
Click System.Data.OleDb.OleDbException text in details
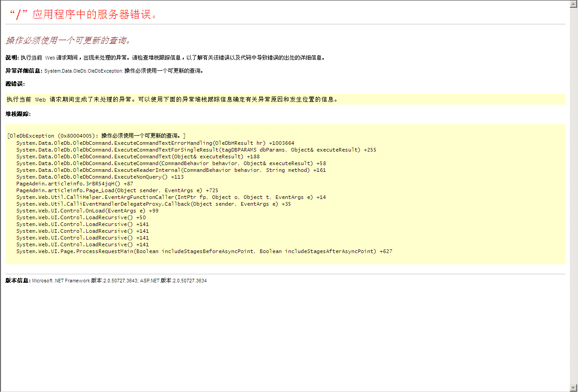pos(84,71)
